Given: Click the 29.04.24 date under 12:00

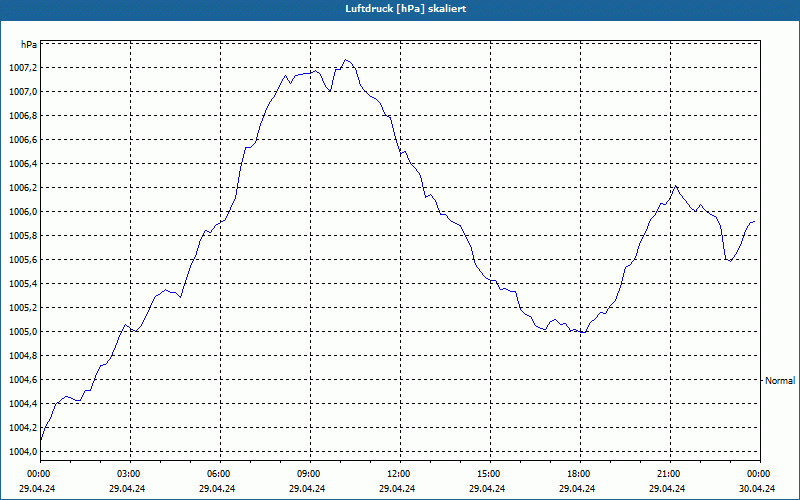Looking at the screenshot, I should pyautogui.click(x=397, y=488).
